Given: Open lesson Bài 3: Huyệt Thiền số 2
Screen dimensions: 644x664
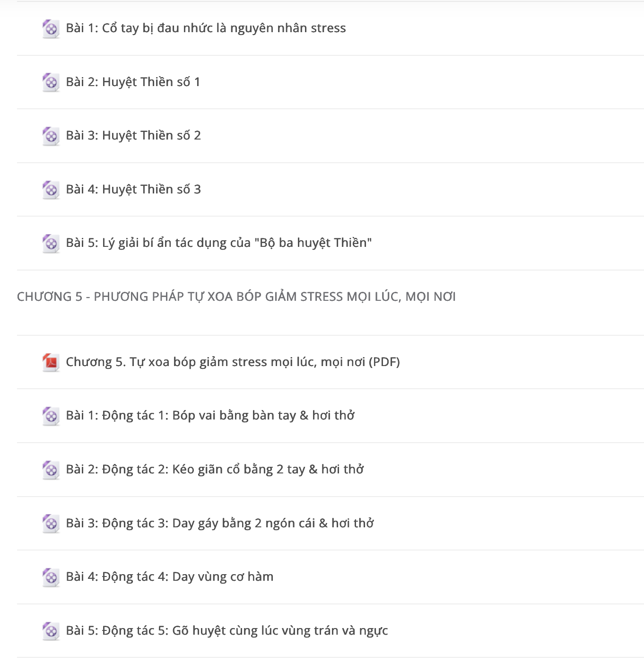Looking at the screenshot, I should coord(133,136).
